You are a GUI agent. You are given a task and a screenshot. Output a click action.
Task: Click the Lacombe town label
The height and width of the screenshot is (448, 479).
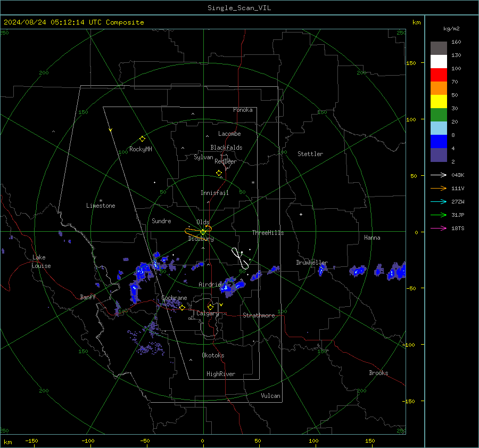point(229,134)
